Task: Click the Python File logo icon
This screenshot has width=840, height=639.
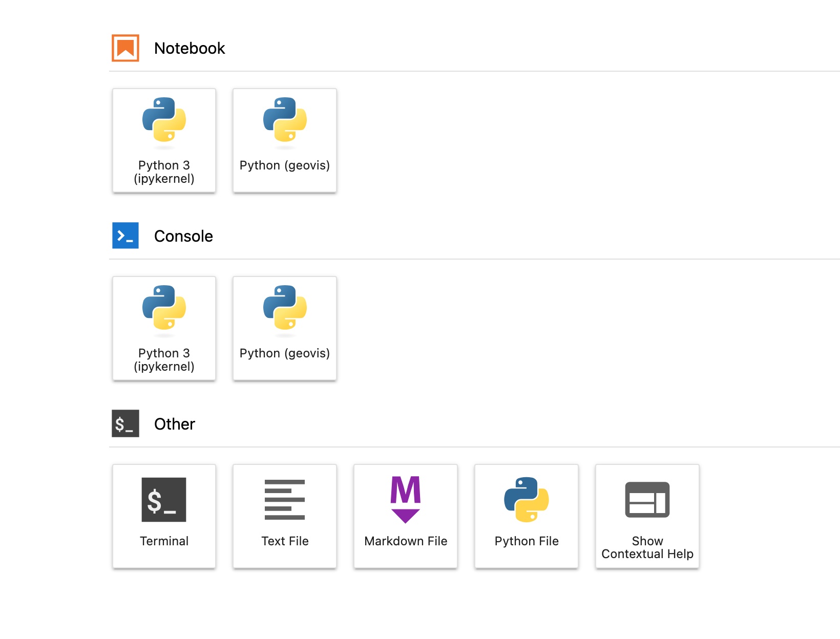Action: coord(527,500)
